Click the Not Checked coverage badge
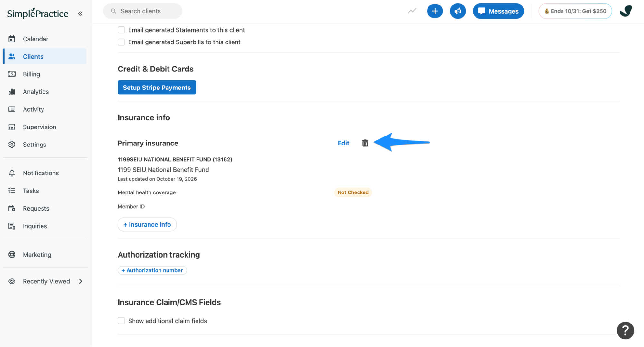This screenshot has height=347, width=644. coord(353,192)
